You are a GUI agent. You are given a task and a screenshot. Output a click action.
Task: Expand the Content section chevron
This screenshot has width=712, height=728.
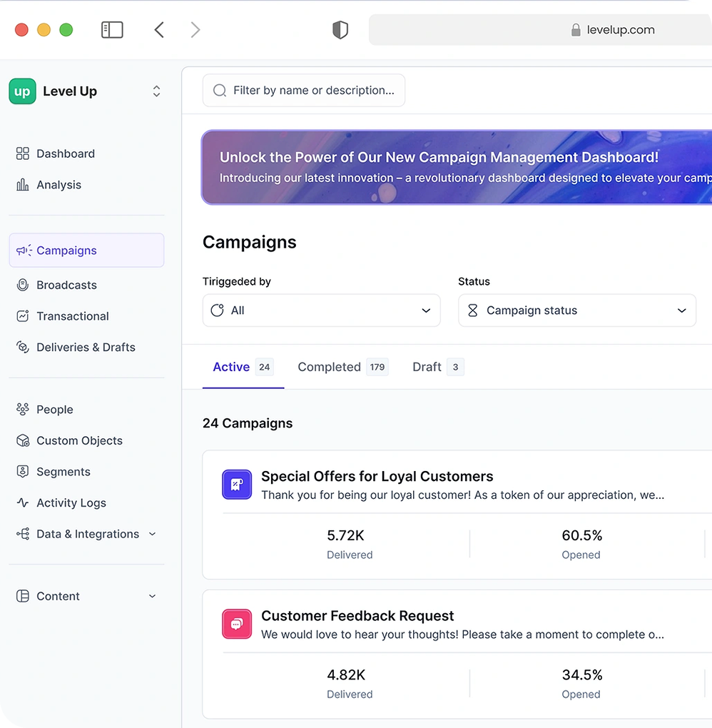[152, 596]
